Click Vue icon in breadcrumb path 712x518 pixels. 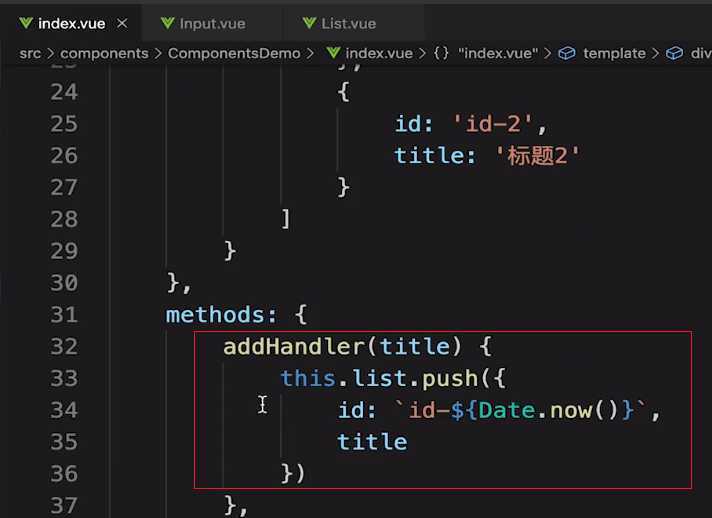(333, 53)
